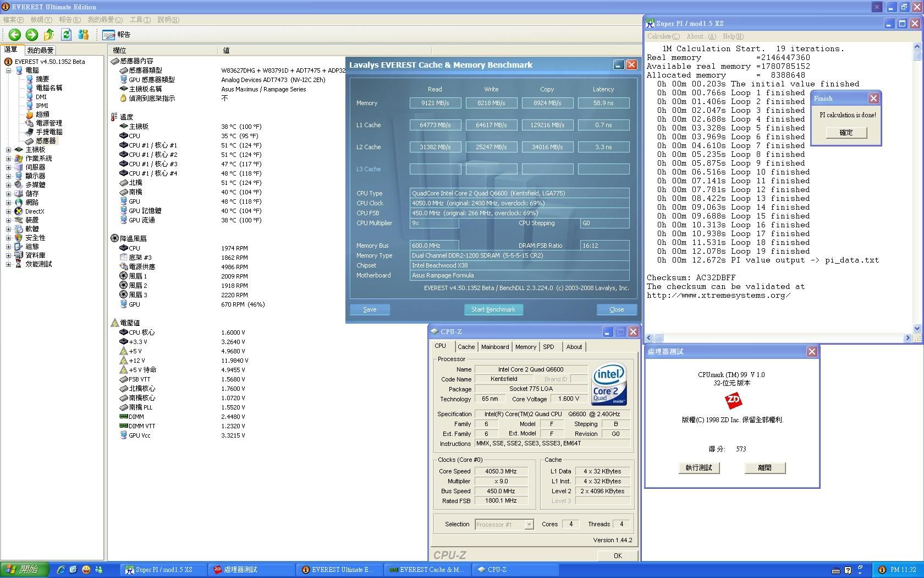Select the 感應器 sensor tree item
This screenshot has width=924, height=578.
[46, 141]
